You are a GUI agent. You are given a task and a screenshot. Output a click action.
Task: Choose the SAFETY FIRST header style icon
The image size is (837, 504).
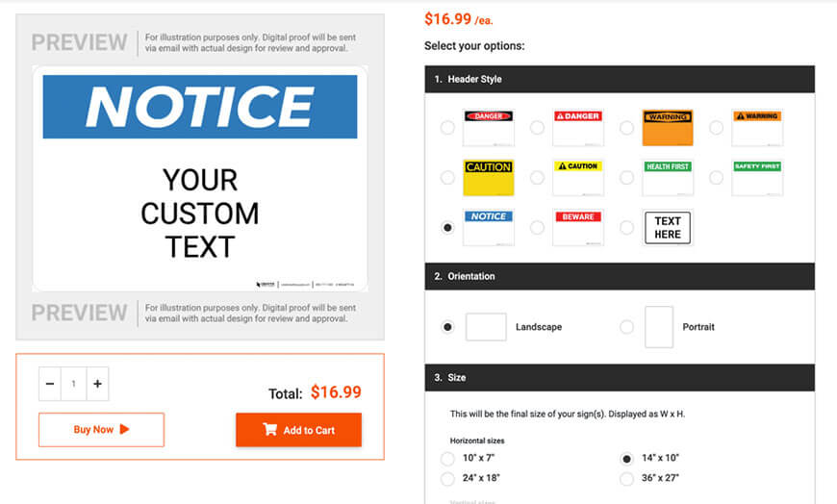click(757, 177)
